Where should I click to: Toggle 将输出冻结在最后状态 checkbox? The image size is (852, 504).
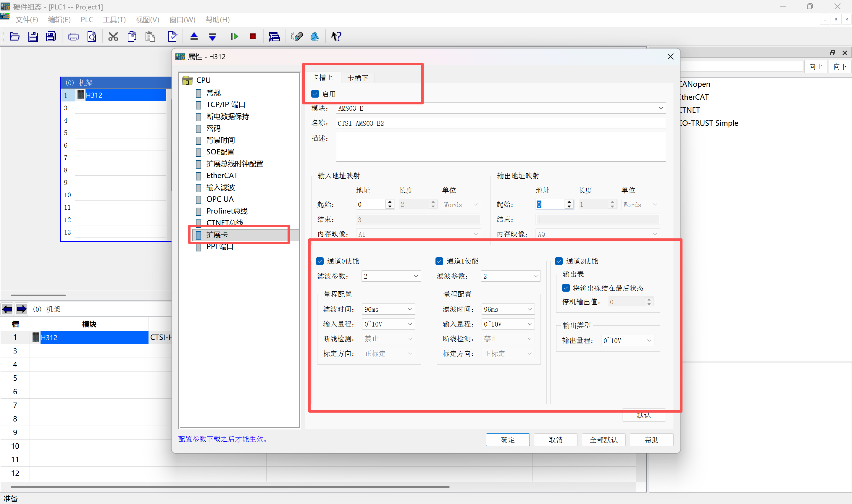pos(566,288)
